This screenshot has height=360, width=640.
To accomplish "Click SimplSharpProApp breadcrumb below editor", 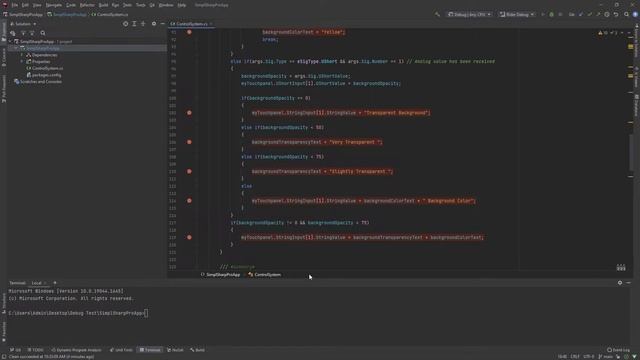I will click(220, 275).
